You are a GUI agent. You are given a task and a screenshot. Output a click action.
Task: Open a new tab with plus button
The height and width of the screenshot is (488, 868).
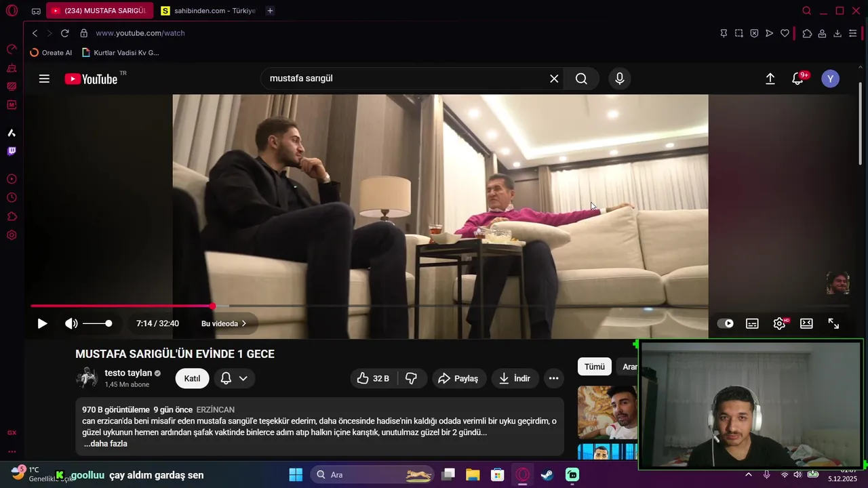(270, 11)
